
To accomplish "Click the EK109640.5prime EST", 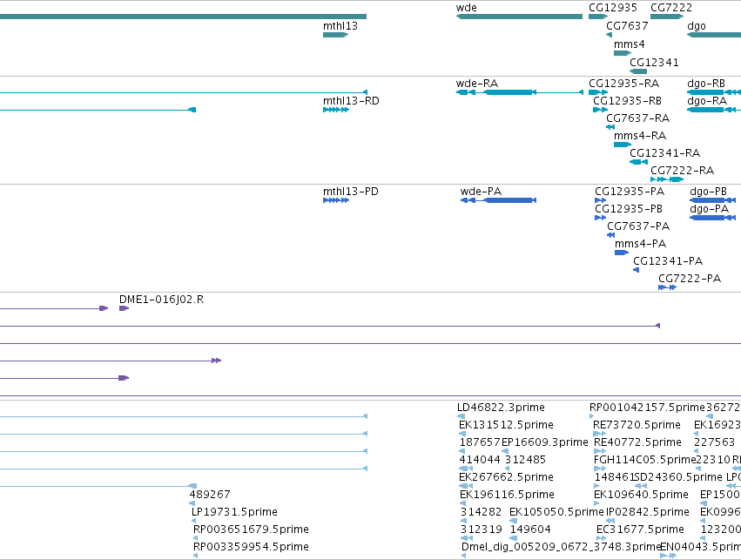I will coord(596,503).
